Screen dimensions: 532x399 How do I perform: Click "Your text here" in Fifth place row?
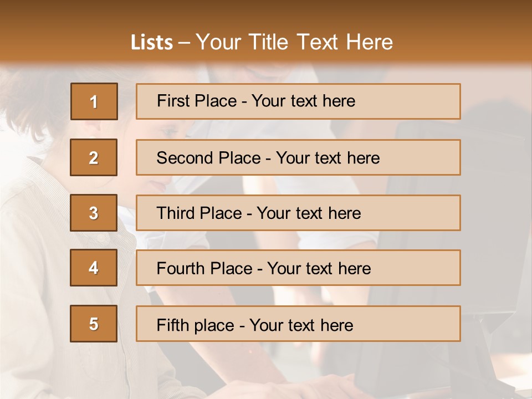point(301,325)
